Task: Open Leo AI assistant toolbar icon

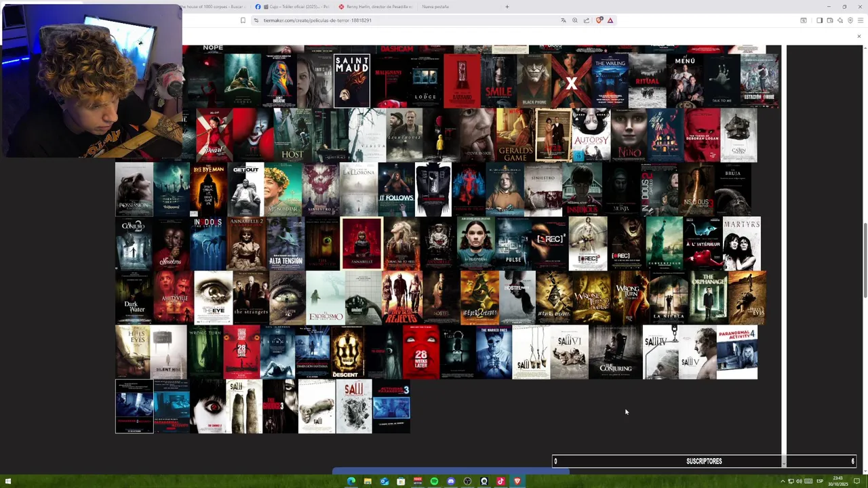Action: tap(840, 20)
